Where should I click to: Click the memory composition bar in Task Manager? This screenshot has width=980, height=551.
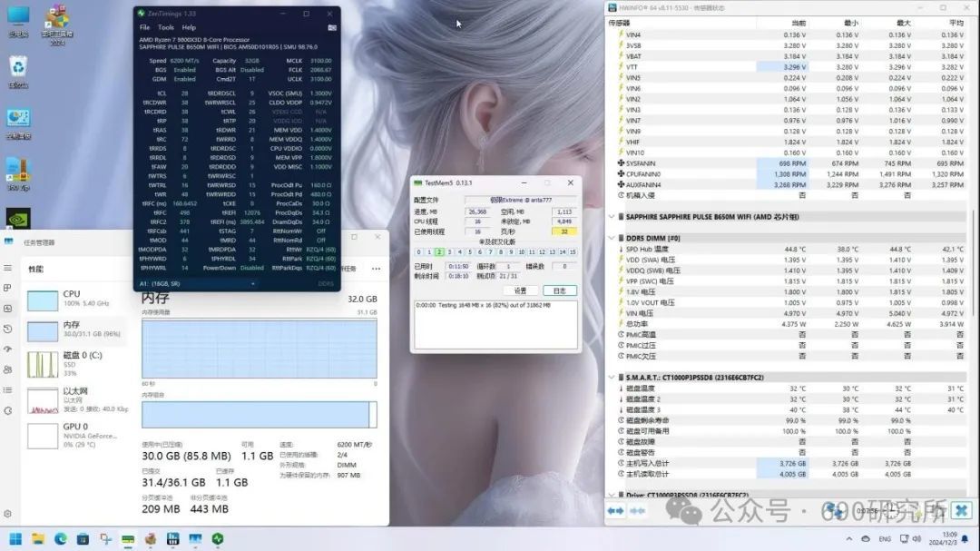pyautogui.click(x=260, y=415)
